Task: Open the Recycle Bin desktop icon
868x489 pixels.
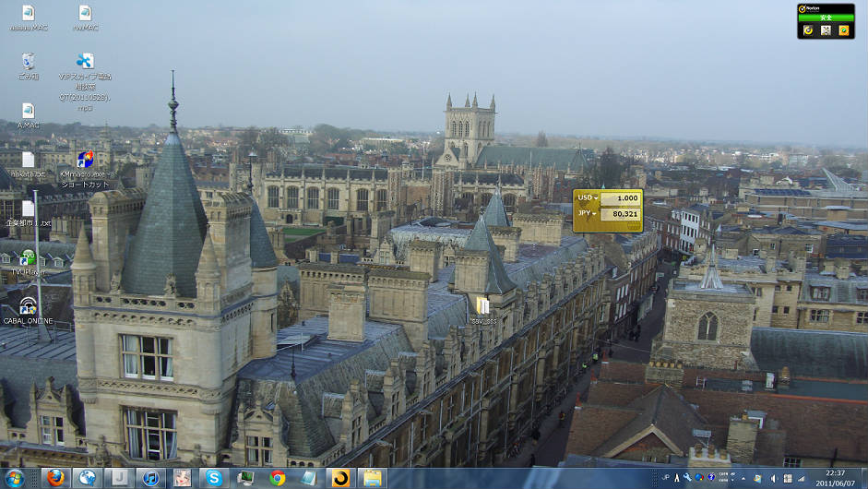Action: 29,62
